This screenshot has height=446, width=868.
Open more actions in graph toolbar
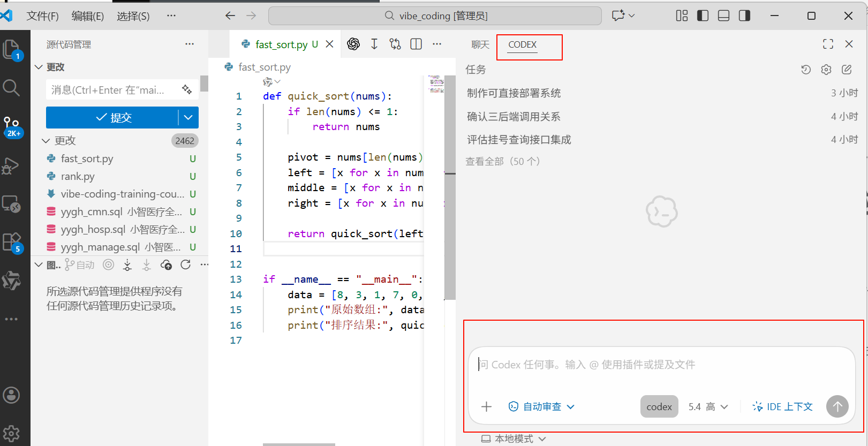coord(205,264)
